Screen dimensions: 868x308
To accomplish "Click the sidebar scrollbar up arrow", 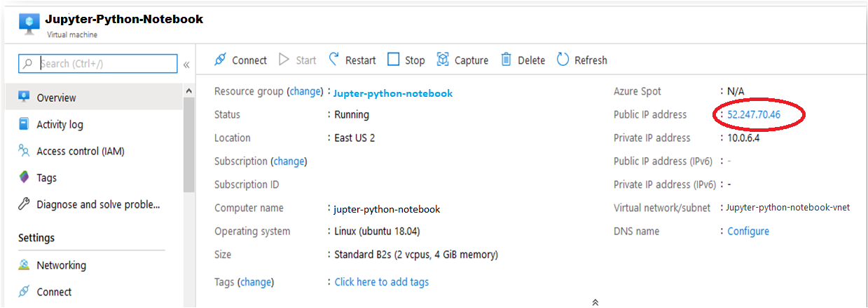I will (188, 91).
